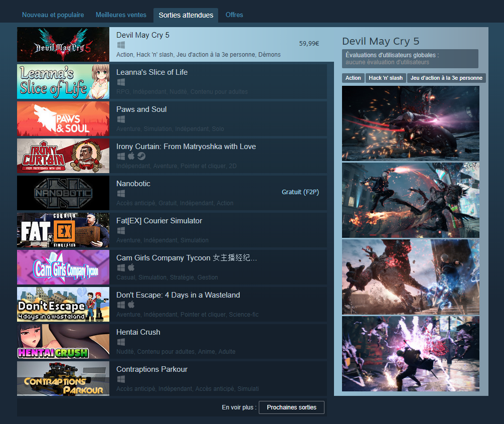This screenshot has width=504, height=424.
Task: Click the Jeu d'action à la 3e personne tag
Action: 446,78
